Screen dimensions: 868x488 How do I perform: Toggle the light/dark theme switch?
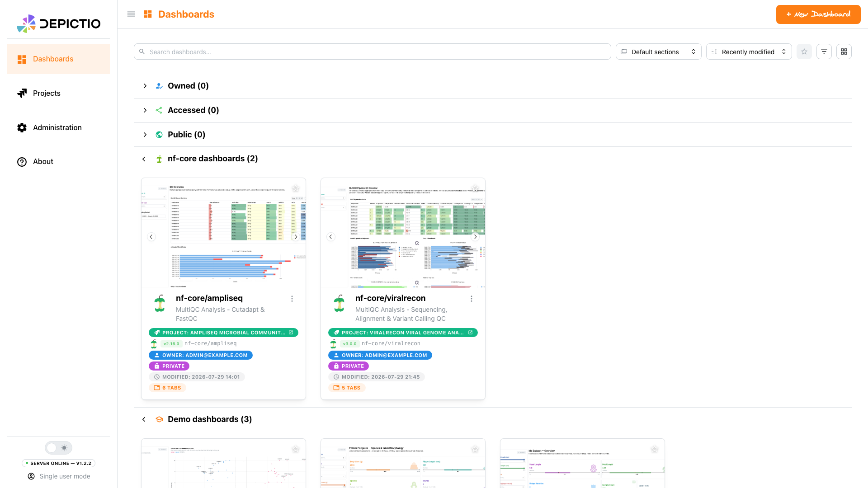[59, 448]
